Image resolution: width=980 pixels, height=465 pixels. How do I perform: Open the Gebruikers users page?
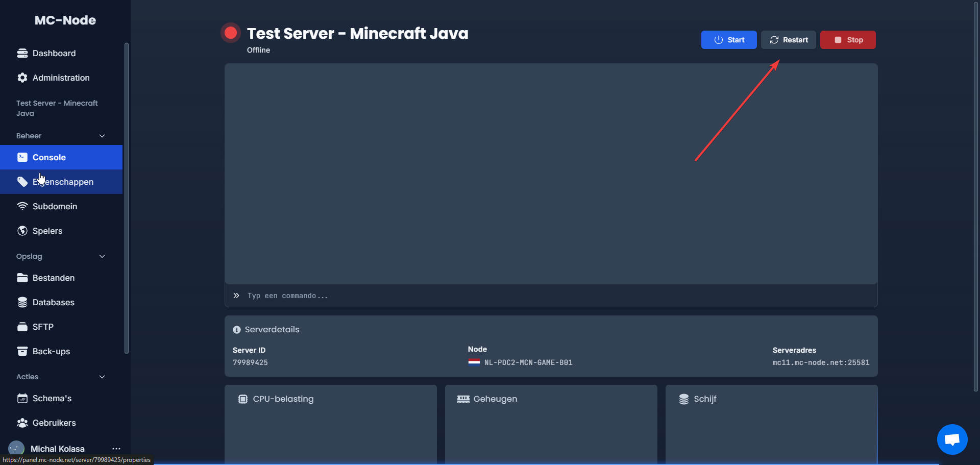61,423
